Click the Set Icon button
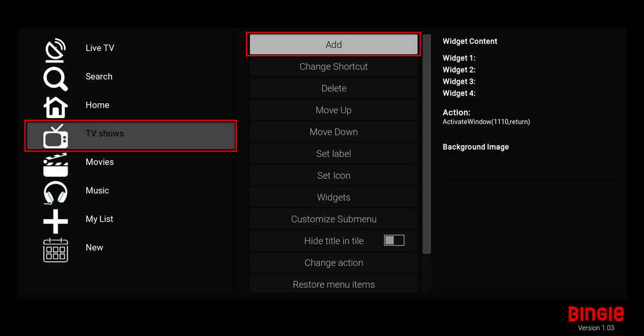This screenshot has height=336, width=644. [x=334, y=175]
